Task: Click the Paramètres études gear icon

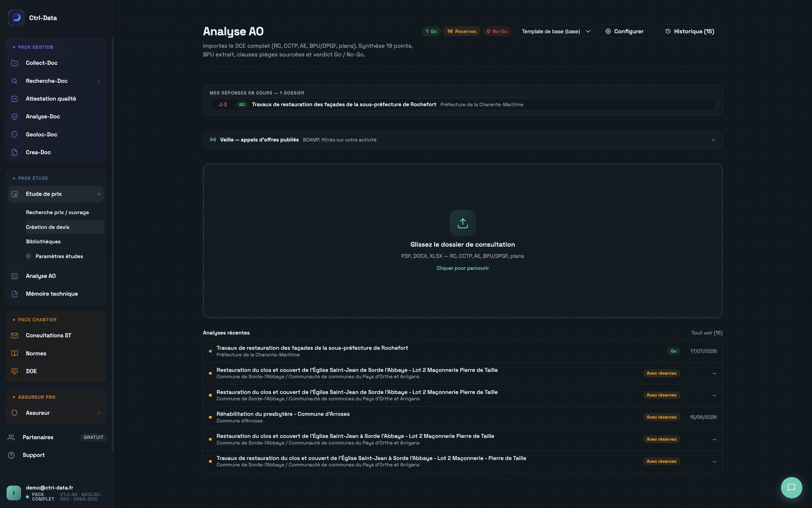Action: pyautogui.click(x=28, y=256)
